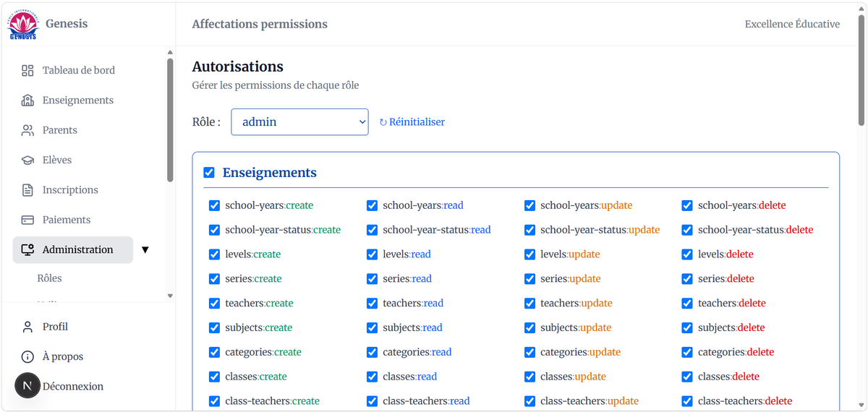Screen dimensions: 868x412
Task: Click the sidebar scroll-down arrow
Action: 170,296
